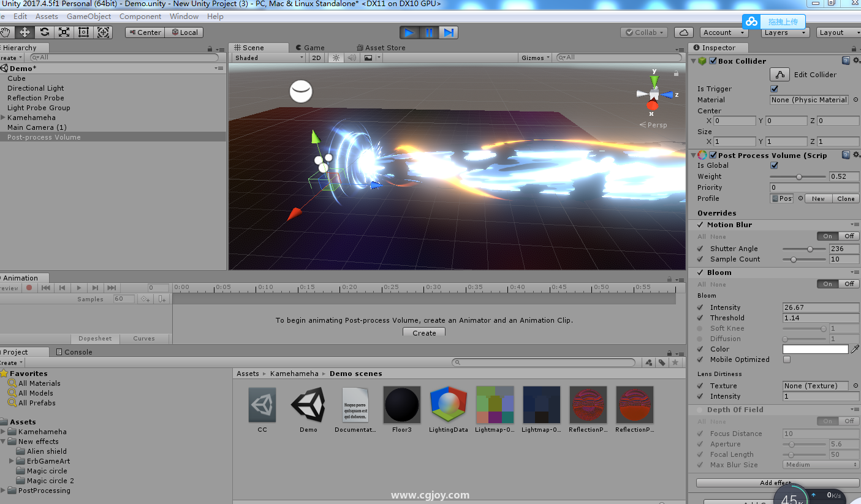Expand the ErbGameArt folder
Image resolution: width=861 pixels, height=504 pixels.
pos(12,461)
